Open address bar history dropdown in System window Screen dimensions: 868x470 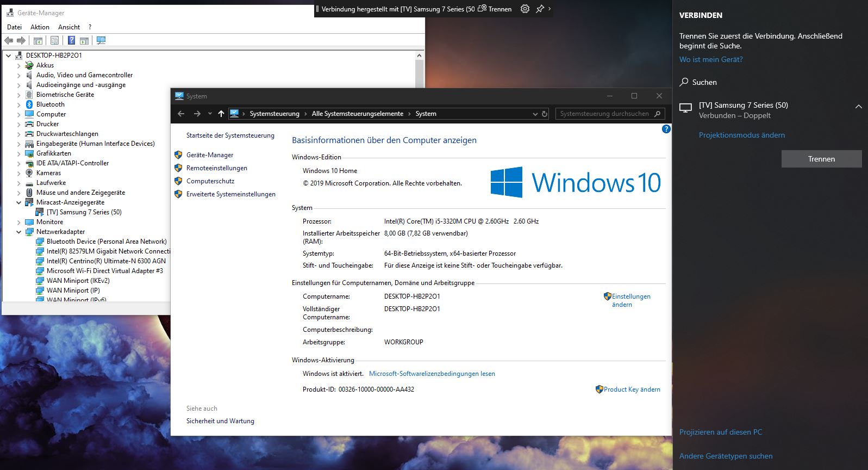(x=535, y=114)
